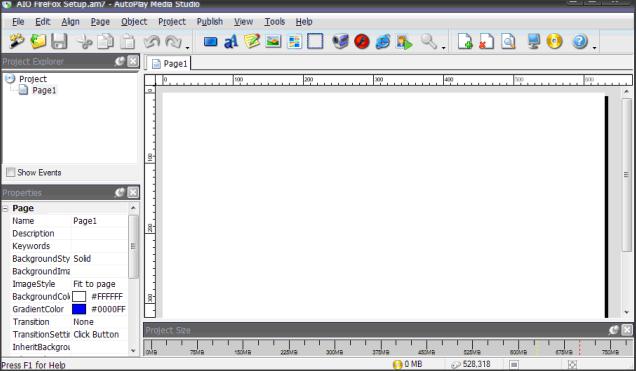636x371 pixels.
Task: Open the Edit menu
Action: click(x=43, y=21)
